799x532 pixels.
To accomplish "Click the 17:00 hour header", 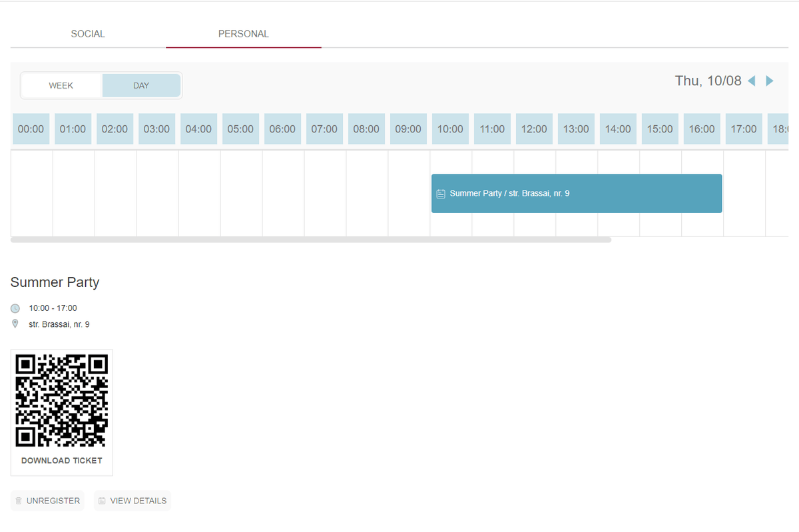I will coord(744,129).
